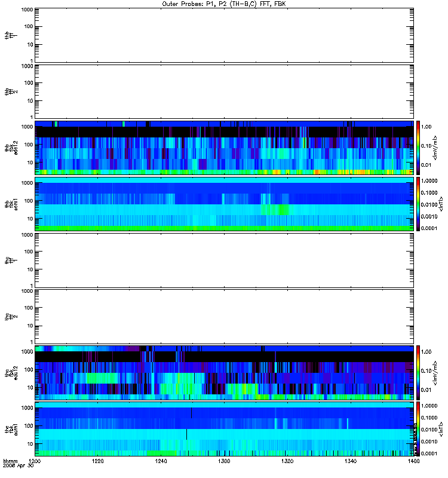Click the thb fbk edc12 y-axis label
Image resolution: width=448 pixels, height=478 pixels.
[x=11, y=148]
